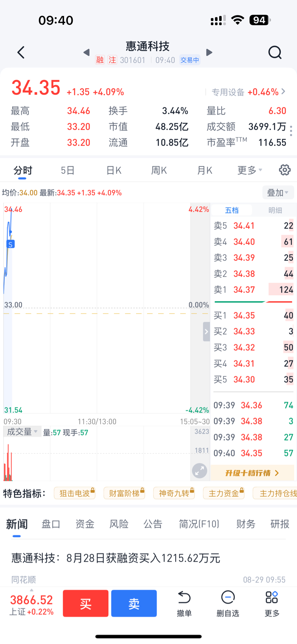Switch to 日K chart tab

click(114, 171)
